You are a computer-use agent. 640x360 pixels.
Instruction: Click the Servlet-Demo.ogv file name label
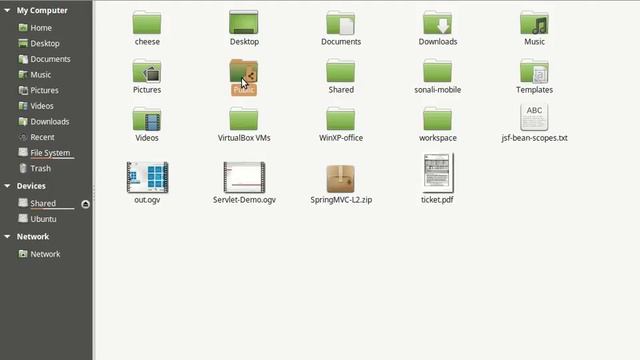(244, 200)
